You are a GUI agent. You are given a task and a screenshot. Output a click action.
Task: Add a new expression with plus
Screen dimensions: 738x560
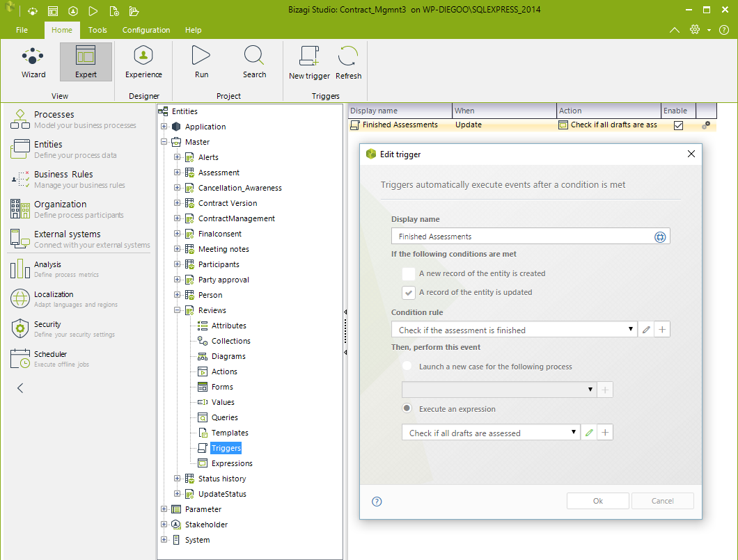tap(605, 433)
